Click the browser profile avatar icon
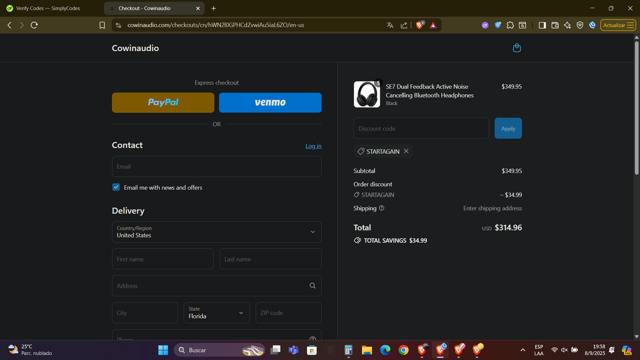640x360 pixels. [592, 25]
